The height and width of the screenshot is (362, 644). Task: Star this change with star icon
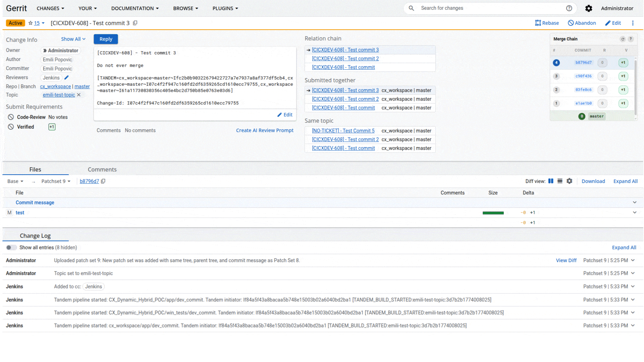pyautogui.click(x=31, y=23)
